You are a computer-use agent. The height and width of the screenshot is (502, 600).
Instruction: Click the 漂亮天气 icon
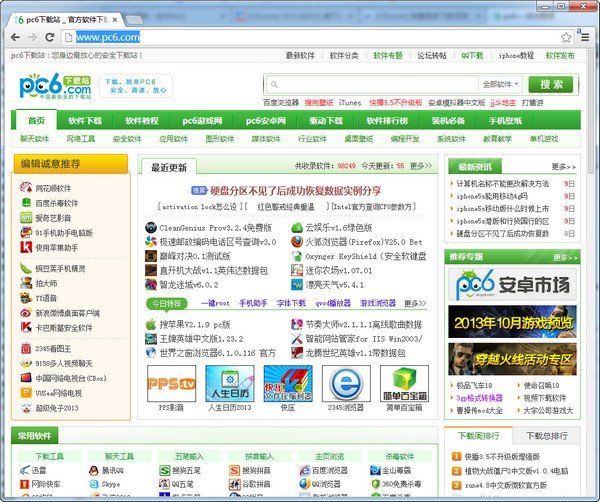(297, 285)
